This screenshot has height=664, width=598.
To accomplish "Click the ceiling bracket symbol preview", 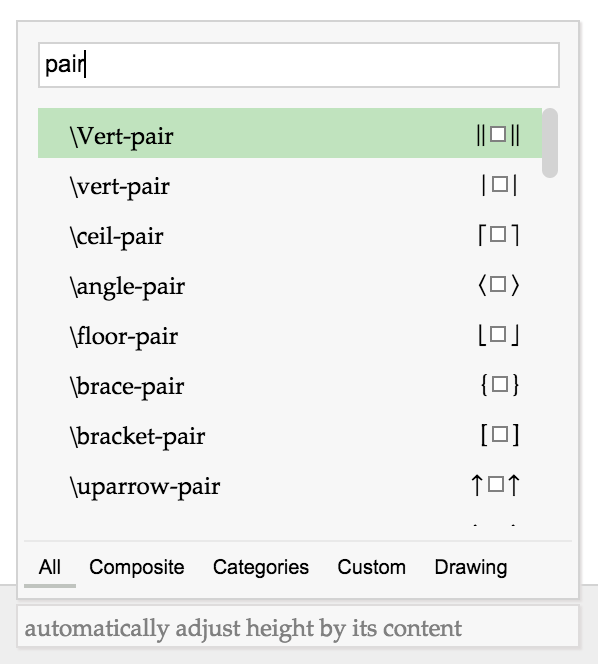I will (498, 235).
